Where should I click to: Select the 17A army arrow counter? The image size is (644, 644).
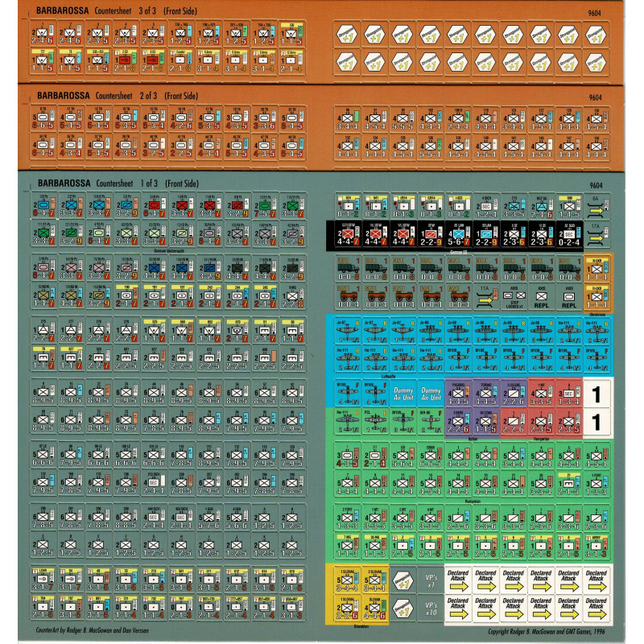pyautogui.click(x=597, y=233)
